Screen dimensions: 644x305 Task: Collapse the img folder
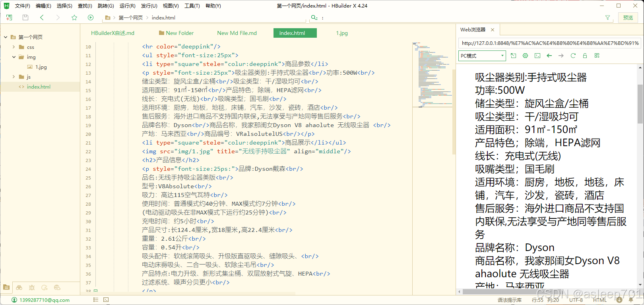14,57
